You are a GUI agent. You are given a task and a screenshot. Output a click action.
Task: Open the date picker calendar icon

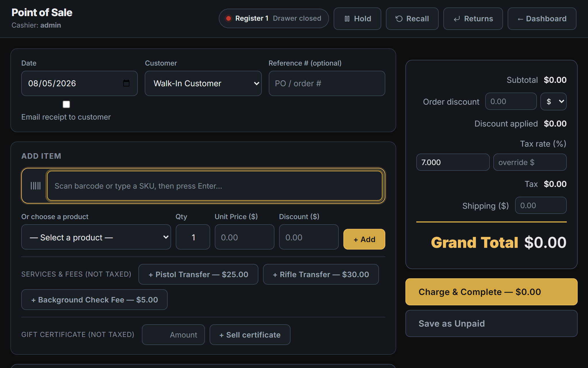pyautogui.click(x=126, y=83)
